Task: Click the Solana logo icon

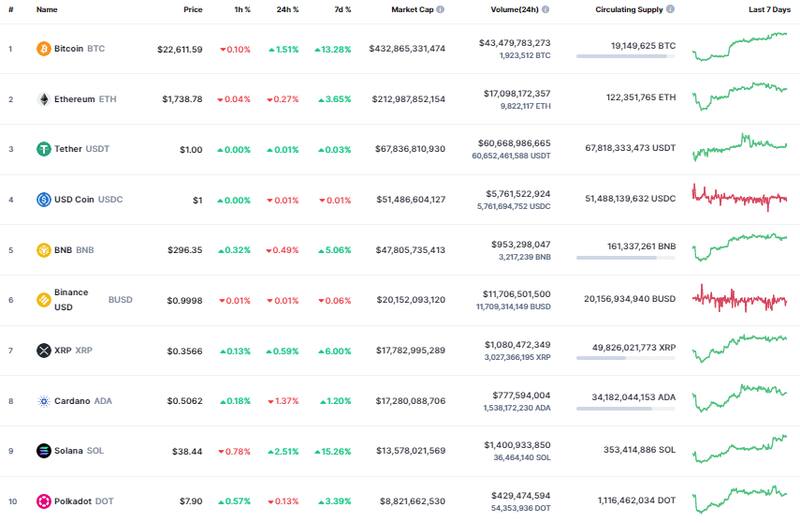Action: point(43,451)
